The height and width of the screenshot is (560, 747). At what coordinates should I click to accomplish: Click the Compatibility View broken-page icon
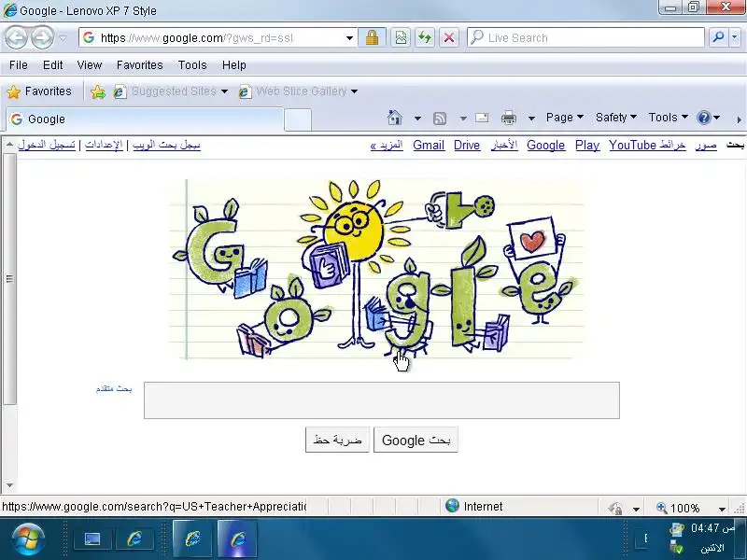401,37
